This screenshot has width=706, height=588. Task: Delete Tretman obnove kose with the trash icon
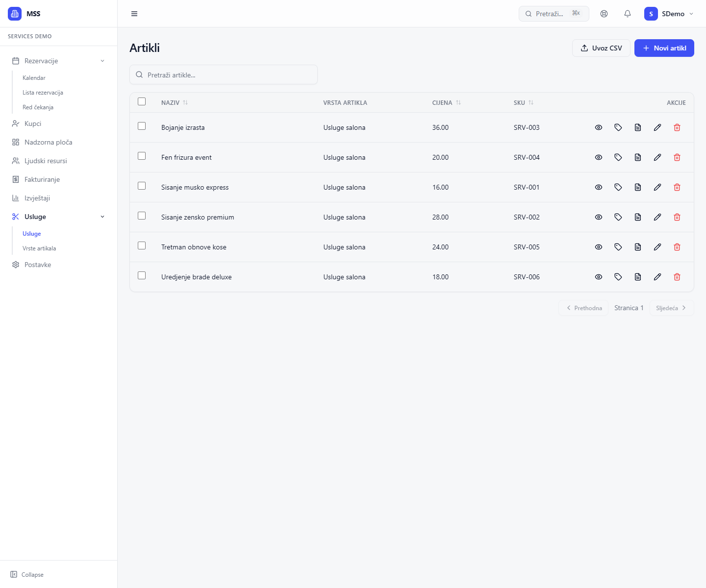click(677, 247)
